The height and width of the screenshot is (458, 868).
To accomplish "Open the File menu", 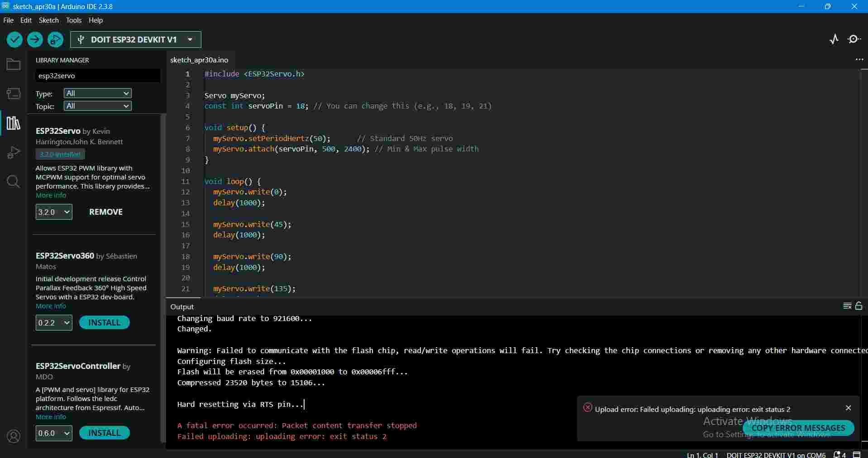I will (x=9, y=20).
